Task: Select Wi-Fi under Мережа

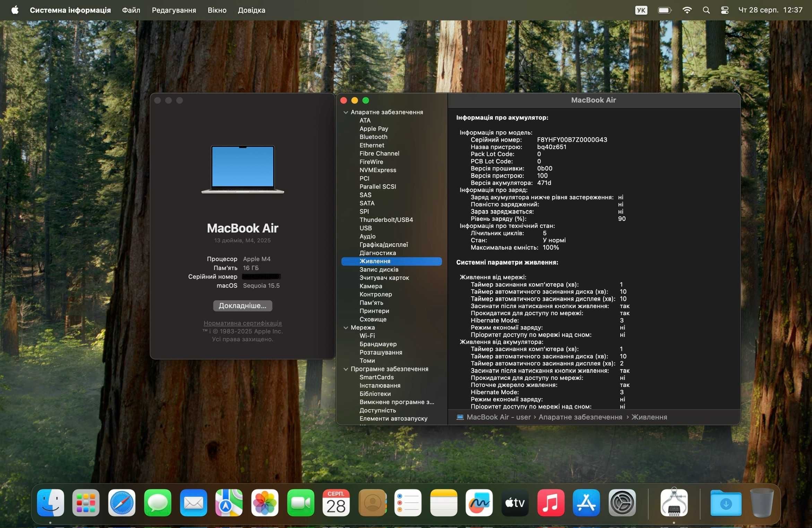Action: point(367,336)
